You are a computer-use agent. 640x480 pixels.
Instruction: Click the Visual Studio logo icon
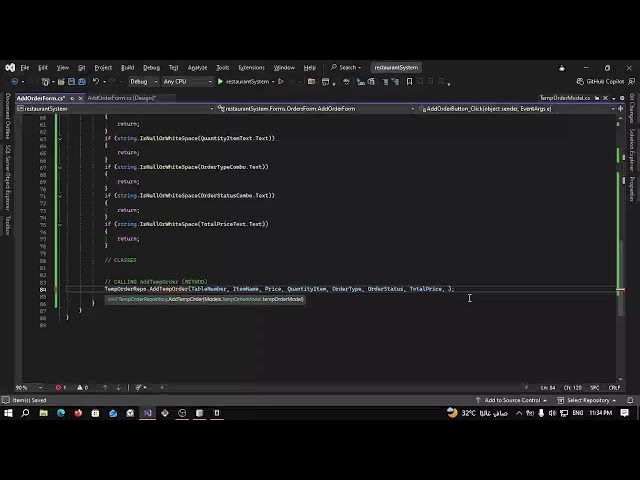click(10, 67)
